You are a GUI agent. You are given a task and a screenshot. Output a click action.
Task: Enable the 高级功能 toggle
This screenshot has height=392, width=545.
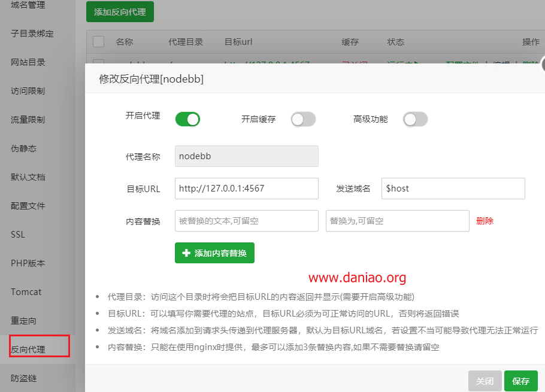click(x=415, y=119)
